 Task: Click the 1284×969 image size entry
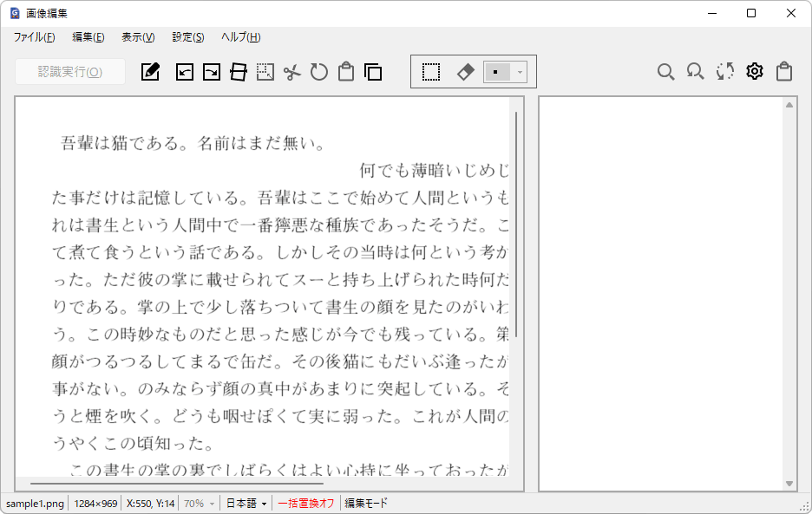[95, 503]
